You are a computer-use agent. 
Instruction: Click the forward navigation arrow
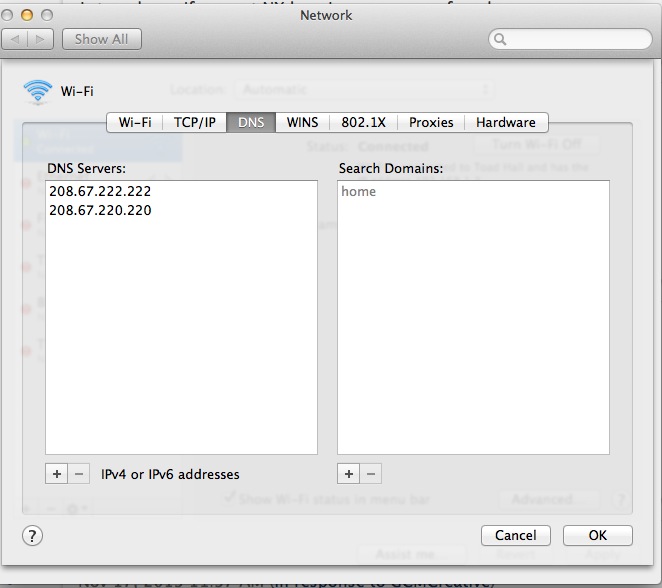pos(41,39)
